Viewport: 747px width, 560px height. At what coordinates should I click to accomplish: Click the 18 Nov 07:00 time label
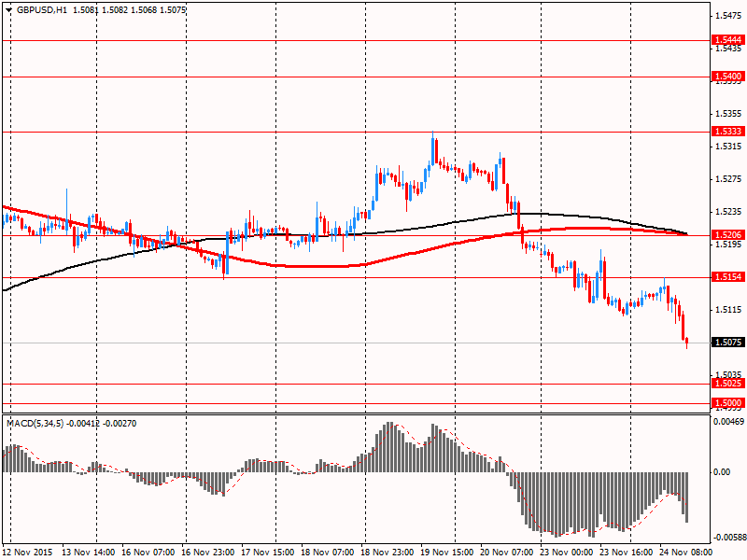328,553
